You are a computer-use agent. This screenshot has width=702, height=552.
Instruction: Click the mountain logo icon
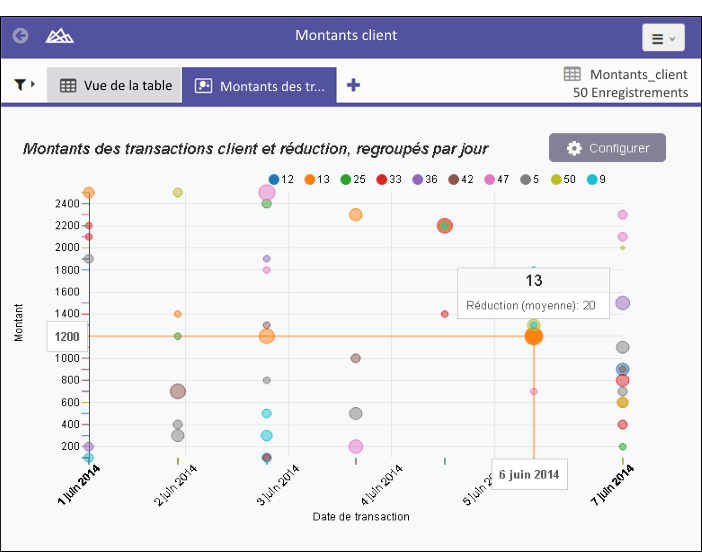[x=60, y=36]
